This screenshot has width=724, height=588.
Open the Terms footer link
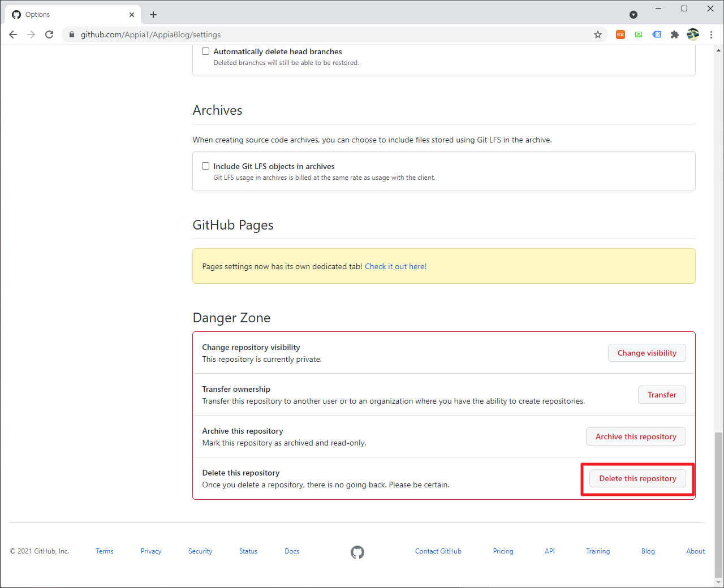click(105, 551)
